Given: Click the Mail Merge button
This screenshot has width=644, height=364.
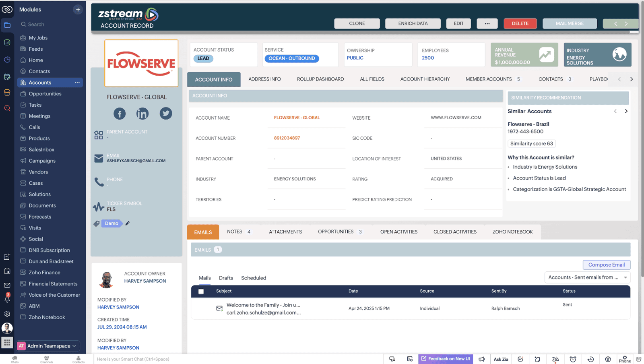Looking at the screenshot, I should [570, 24].
